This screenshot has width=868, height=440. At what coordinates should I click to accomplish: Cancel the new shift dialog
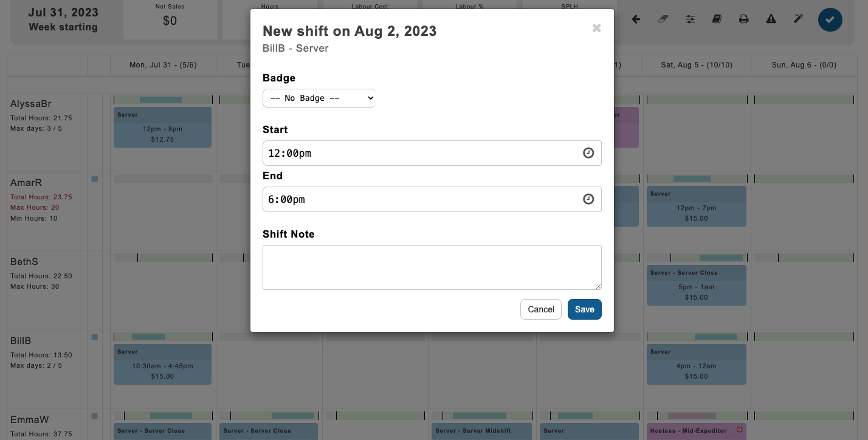pyautogui.click(x=540, y=309)
